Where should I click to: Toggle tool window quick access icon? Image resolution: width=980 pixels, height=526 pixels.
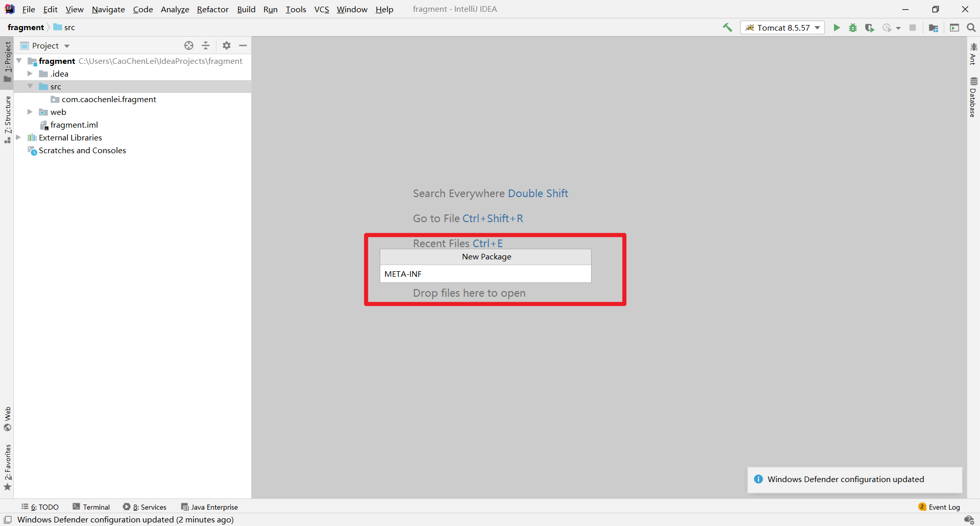point(8,520)
